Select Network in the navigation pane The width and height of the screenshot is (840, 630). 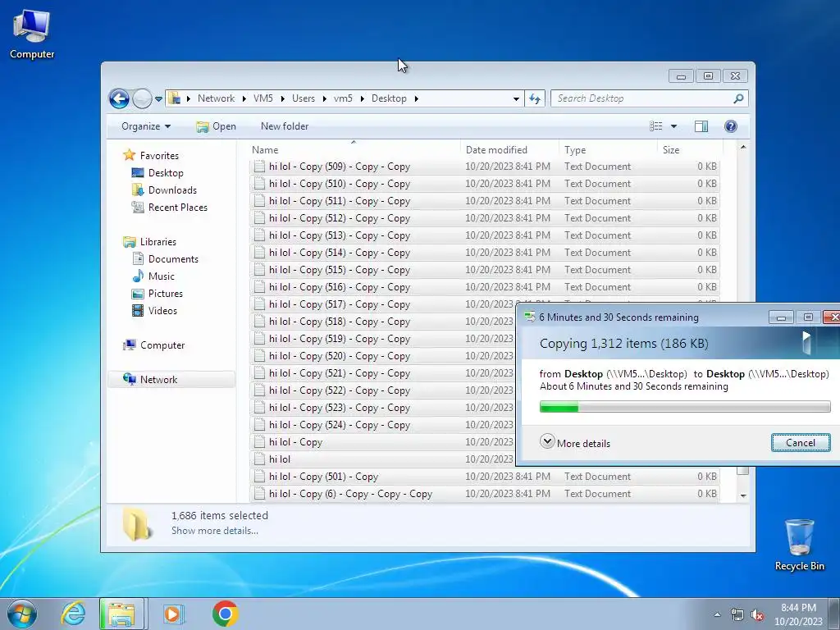pyautogui.click(x=158, y=379)
